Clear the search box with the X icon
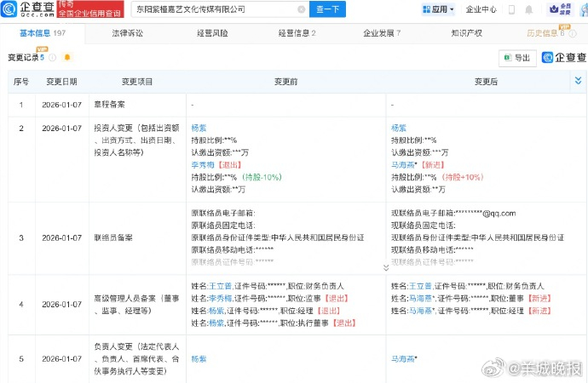 301,9
